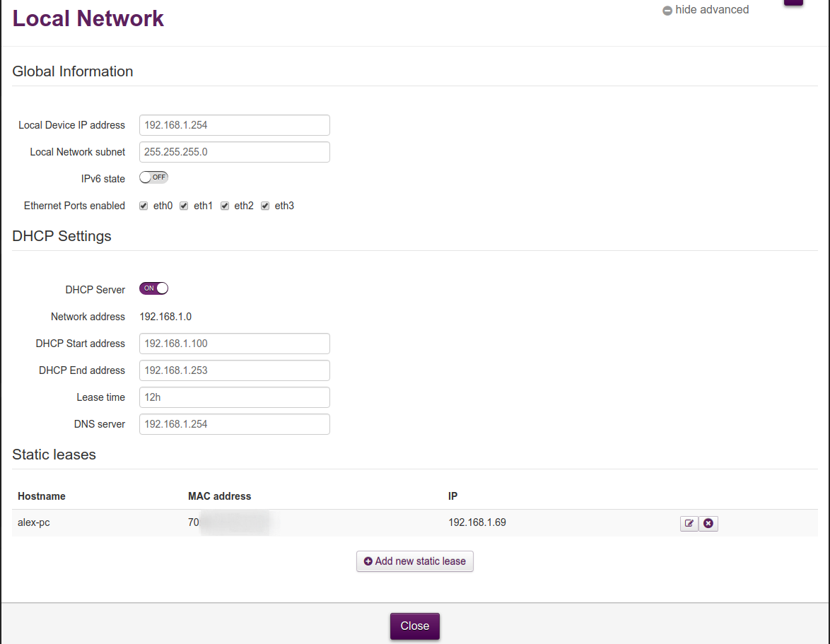The height and width of the screenshot is (644, 830).
Task: Uncheck the eth3 port checkbox
Action: pyautogui.click(x=265, y=206)
